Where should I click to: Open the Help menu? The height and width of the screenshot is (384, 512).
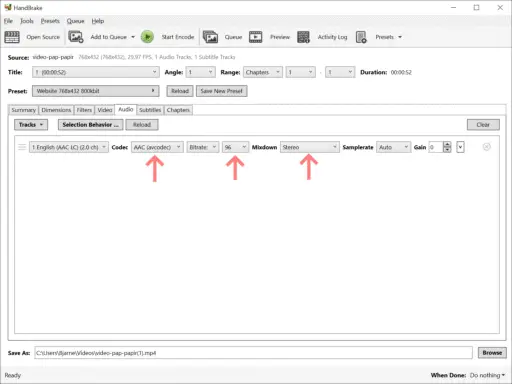[98, 21]
